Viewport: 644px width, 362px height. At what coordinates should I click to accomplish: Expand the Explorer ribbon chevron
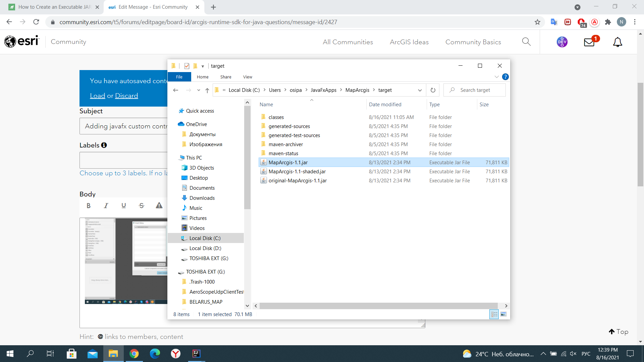[x=496, y=77]
